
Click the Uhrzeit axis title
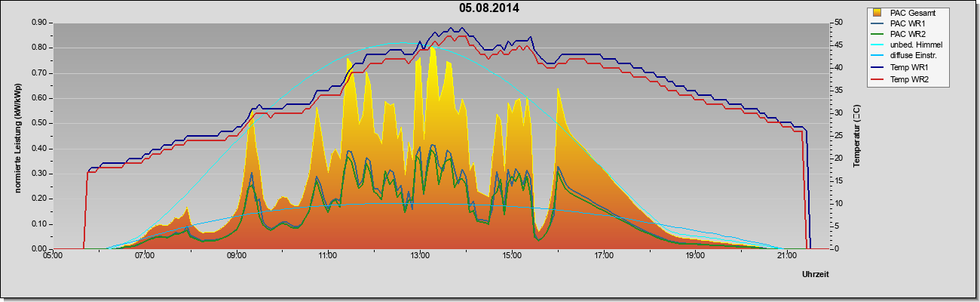(815, 275)
